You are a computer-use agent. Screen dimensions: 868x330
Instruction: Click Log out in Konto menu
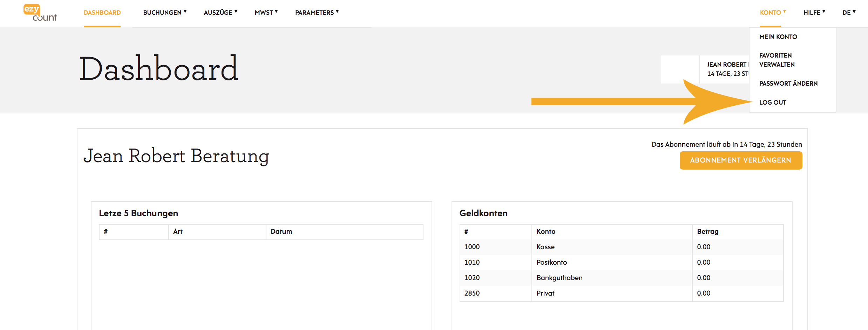click(x=773, y=103)
